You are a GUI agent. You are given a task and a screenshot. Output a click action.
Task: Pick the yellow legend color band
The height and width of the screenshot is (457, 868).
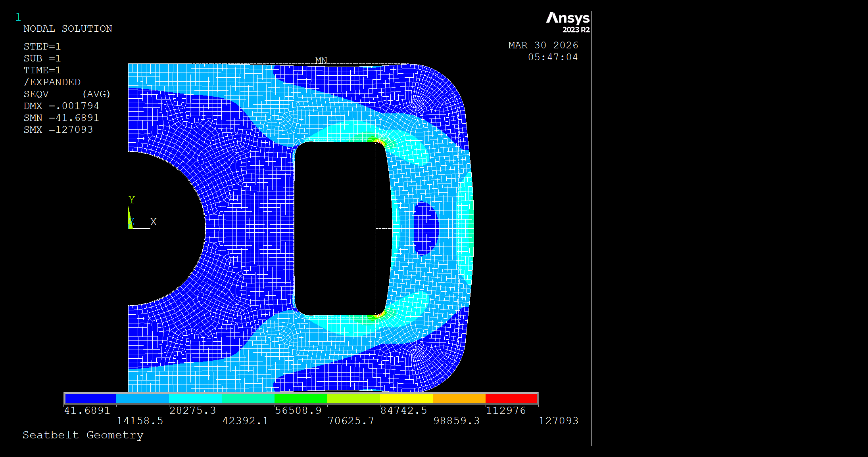pyautogui.click(x=406, y=398)
